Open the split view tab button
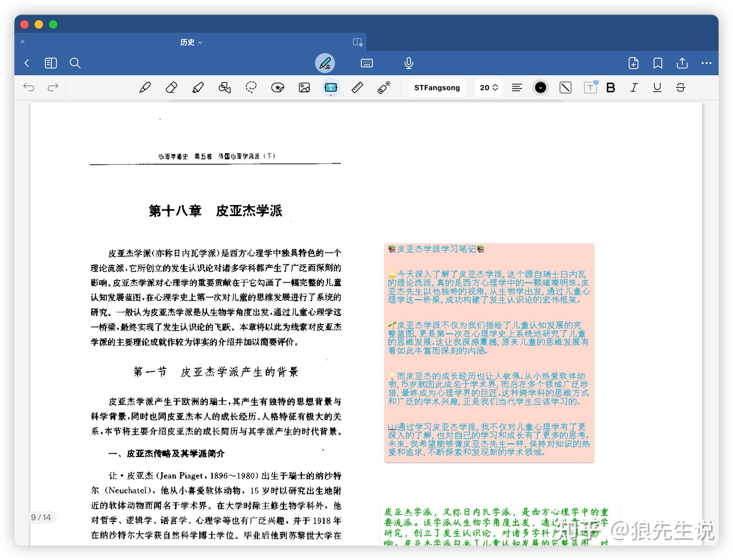 click(x=358, y=42)
